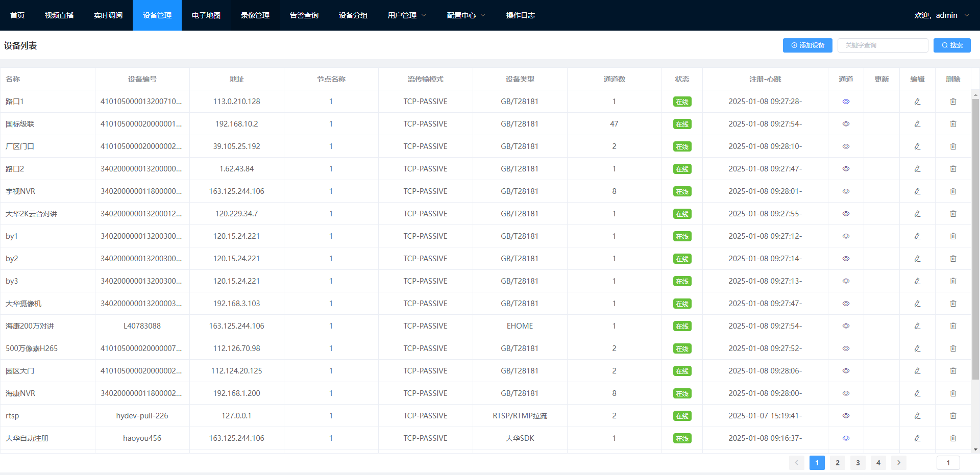This screenshot has height=475, width=980.
Task: Expand the 用户管理 dropdown menu
Action: 407,15
